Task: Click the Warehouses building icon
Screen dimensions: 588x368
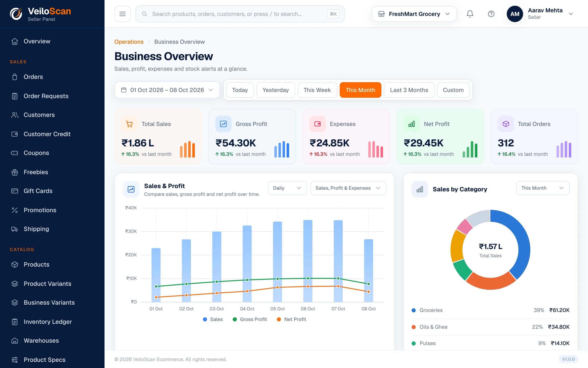Action: [14, 340]
